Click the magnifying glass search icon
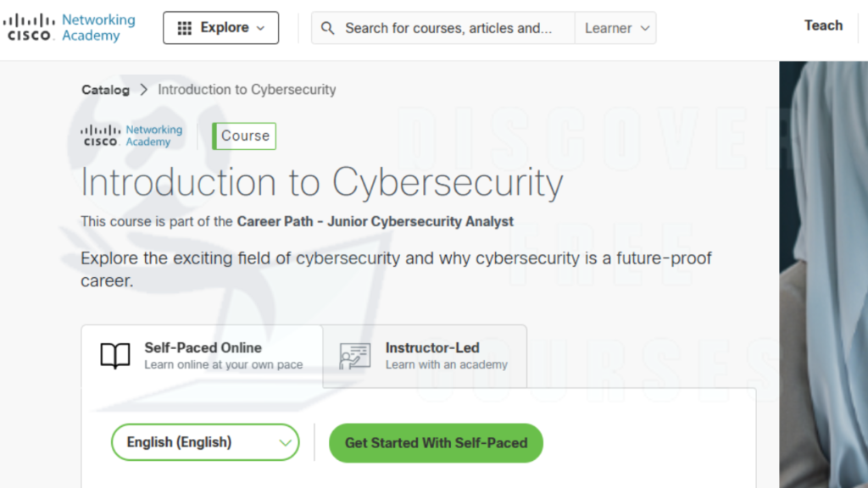Viewport: 868px width, 488px height. coord(328,28)
